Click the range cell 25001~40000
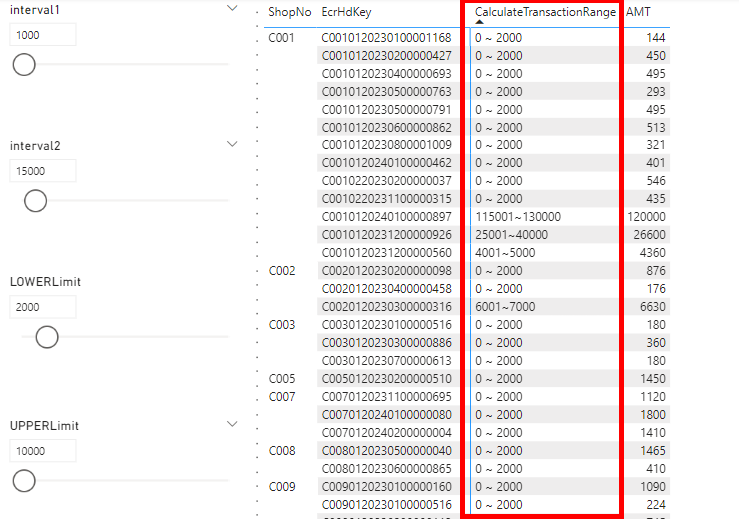The height and width of the screenshot is (519, 739). pyautogui.click(x=511, y=235)
